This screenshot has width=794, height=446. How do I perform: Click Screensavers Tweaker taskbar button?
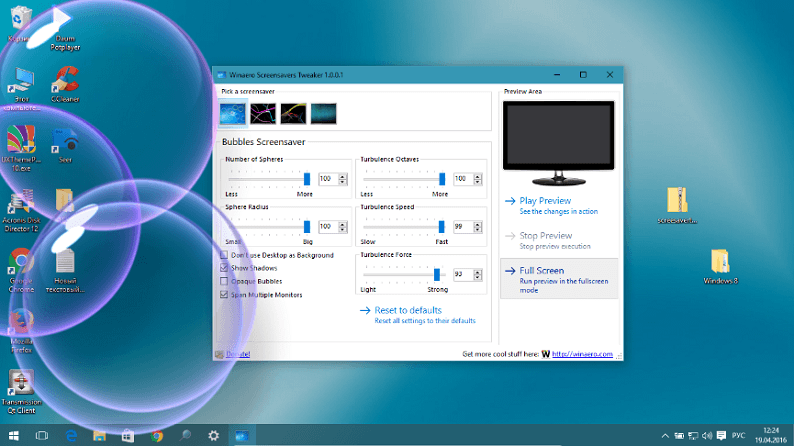tap(242, 435)
